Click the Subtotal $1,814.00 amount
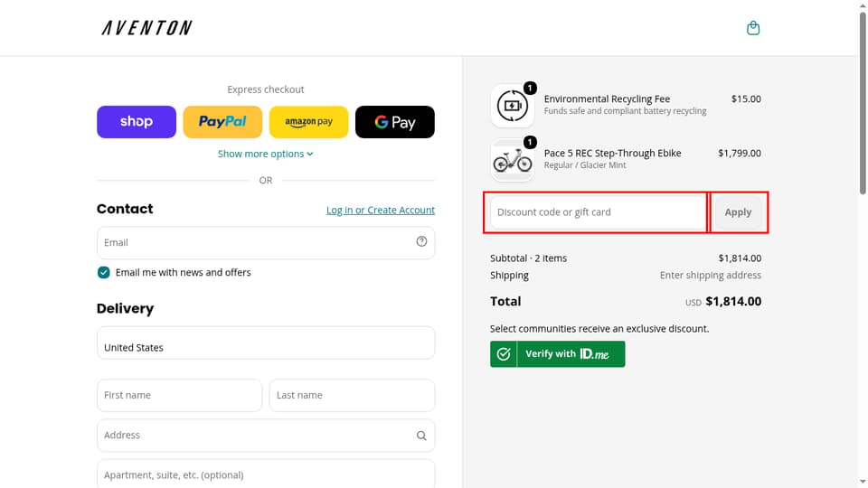868x488 pixels. point(740,258)
